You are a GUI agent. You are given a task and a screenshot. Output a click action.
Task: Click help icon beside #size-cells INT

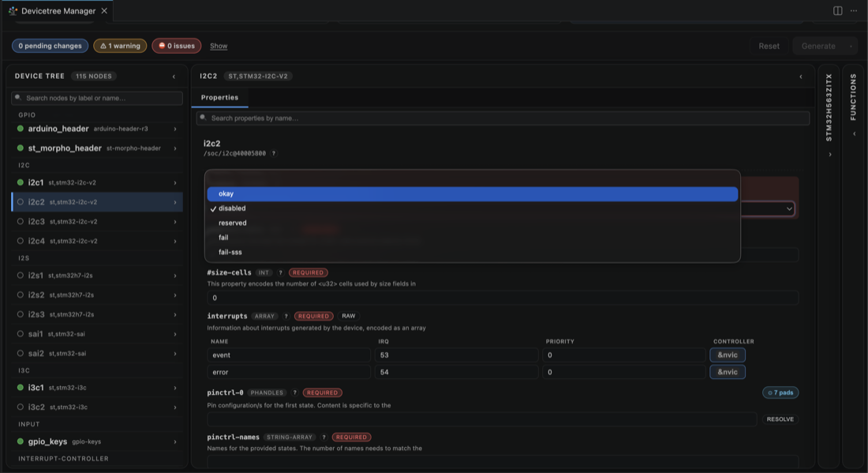pyautogui.click(x=281, y=272)
